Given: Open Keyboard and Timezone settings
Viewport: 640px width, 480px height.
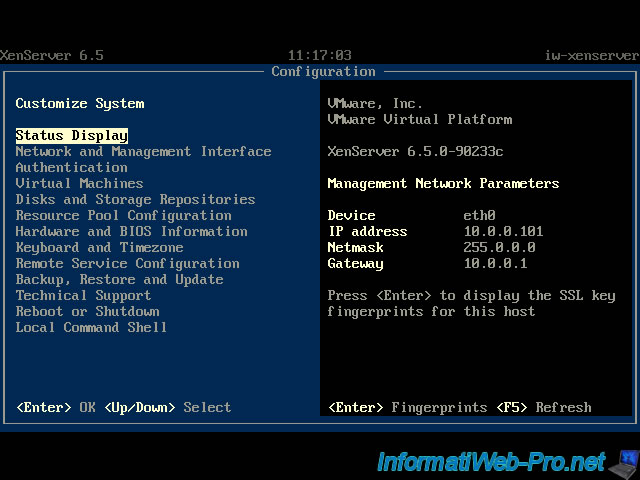Looking at the screenshot, I should [99, 247].
